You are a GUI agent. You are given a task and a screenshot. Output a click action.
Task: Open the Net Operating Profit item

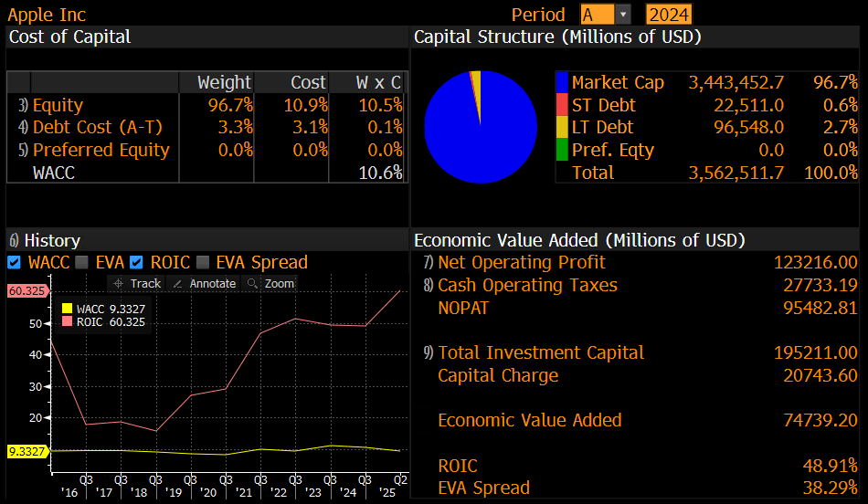point(522,263)
